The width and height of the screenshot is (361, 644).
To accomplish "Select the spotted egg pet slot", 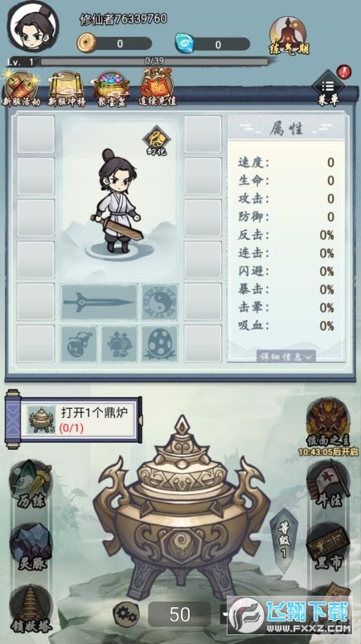I will [x=159, y=345].
